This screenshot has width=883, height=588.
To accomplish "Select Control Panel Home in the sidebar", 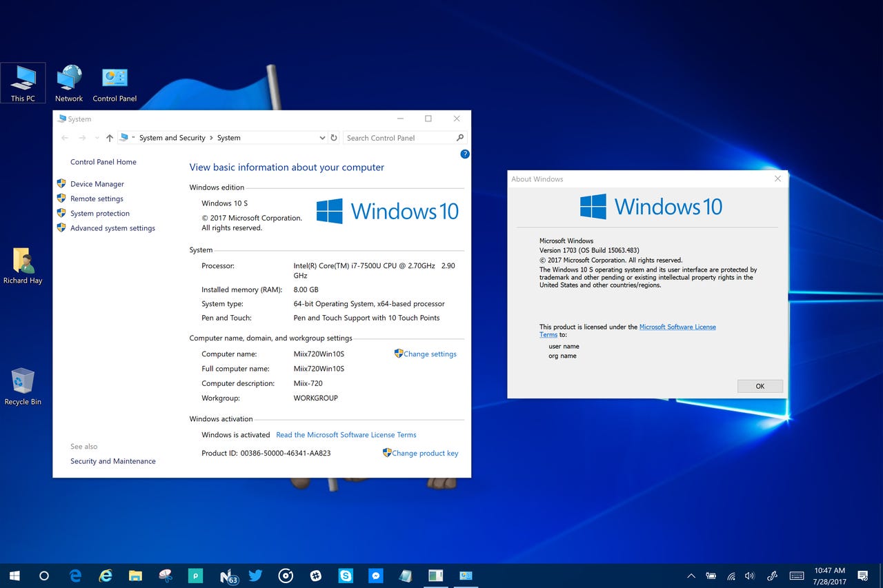I will click(103, 161).
